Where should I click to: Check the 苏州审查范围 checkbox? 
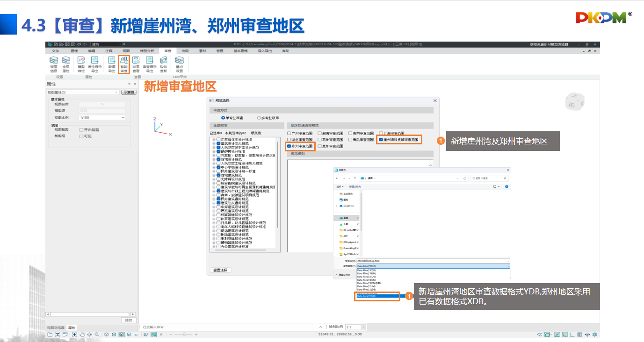click(320, 140)
